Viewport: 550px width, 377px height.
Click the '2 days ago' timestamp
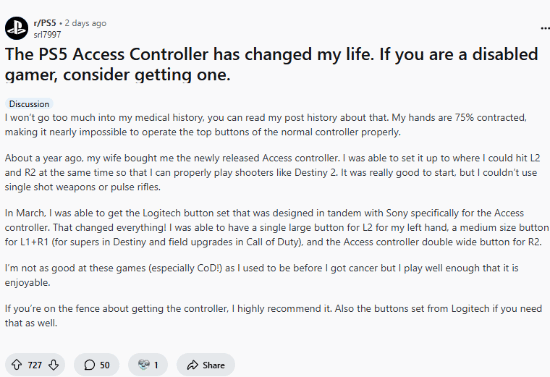click(85, 23)
